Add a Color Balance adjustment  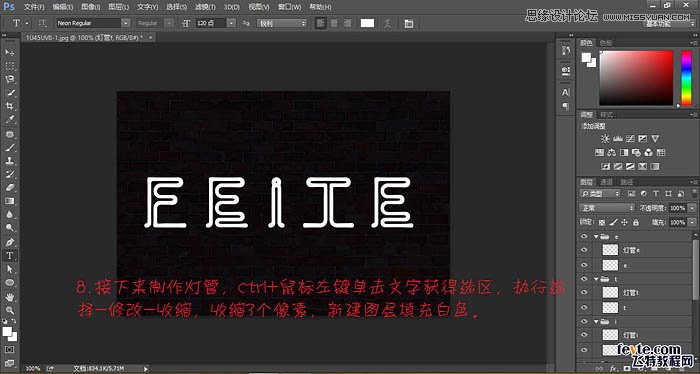612,153
